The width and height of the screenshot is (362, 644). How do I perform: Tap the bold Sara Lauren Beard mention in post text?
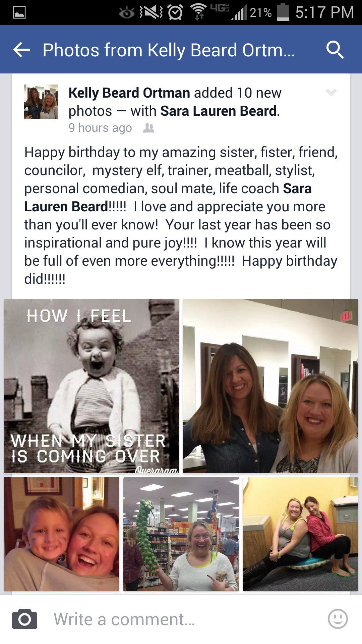66,207
